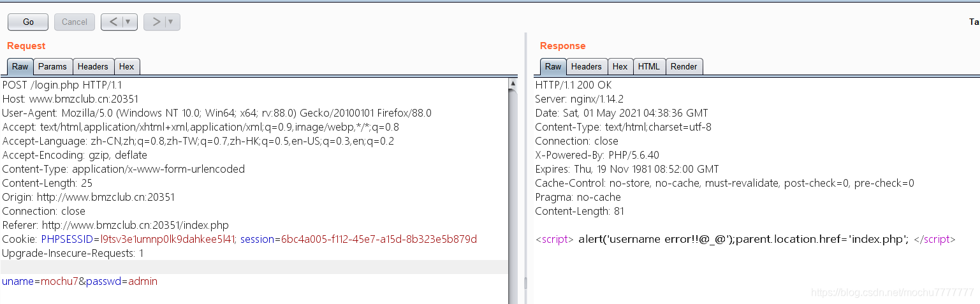Click the uname=mochu7 parameter in body
The height and width of the screenshot is (304, 980).
pos(40,281)
